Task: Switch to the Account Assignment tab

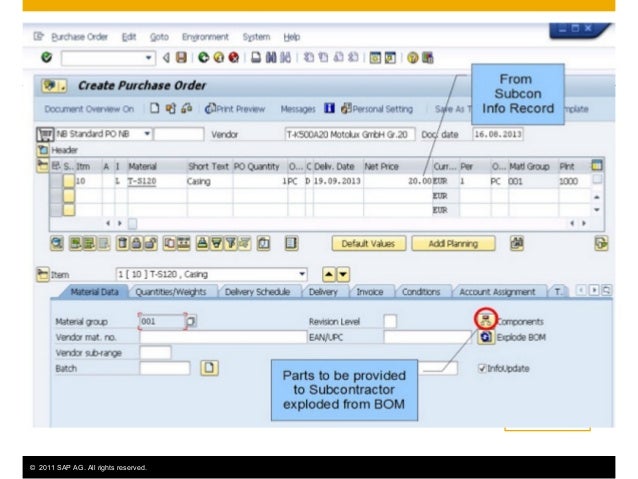Action: tap(497, 292)
